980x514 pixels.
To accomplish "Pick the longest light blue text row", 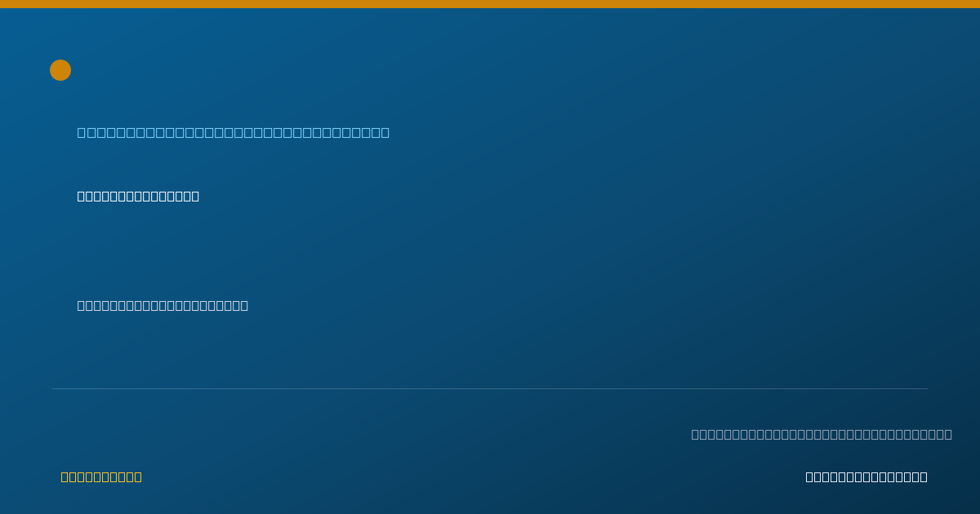I will click(234, 132).
